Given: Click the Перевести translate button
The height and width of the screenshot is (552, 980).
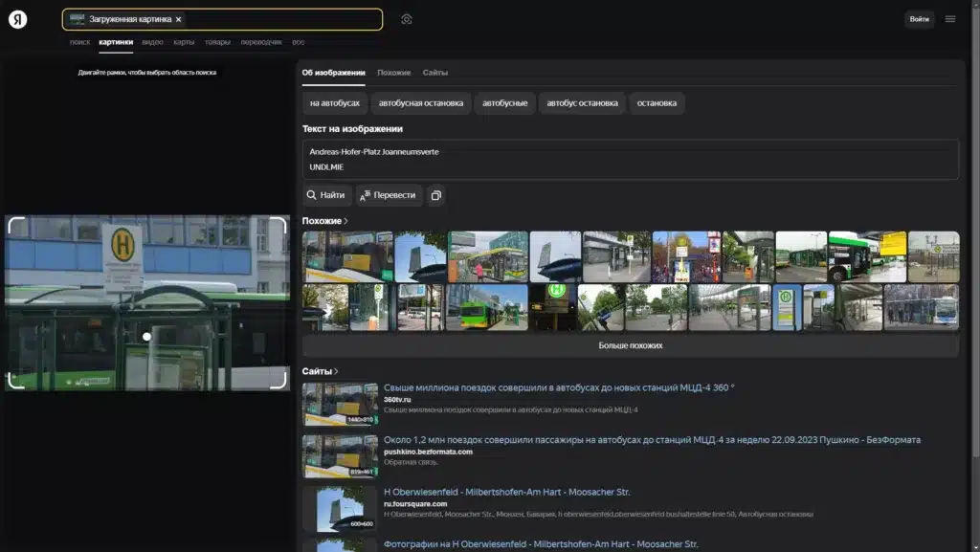Looking at the screenshot, I should pyautogui.click(x=389, y=195).
